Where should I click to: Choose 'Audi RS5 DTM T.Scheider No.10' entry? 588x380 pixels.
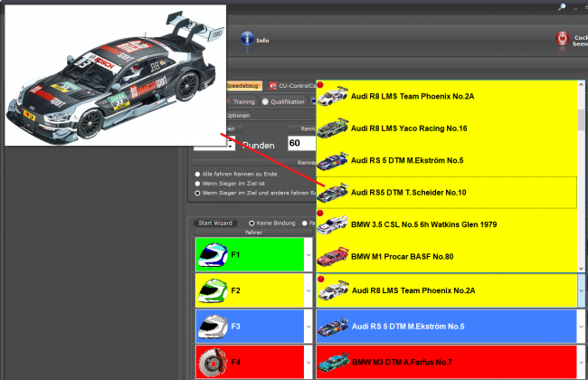pyautogui.click(x=447, y=193)
